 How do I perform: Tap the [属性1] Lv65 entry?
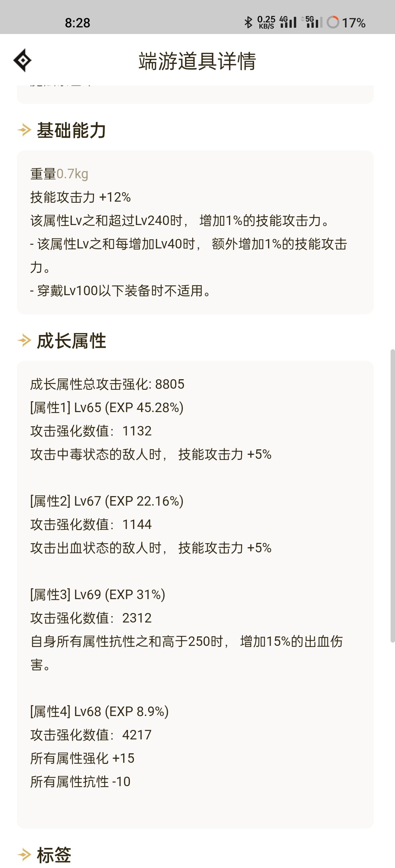pyautogui.click(x=107, y=407)
